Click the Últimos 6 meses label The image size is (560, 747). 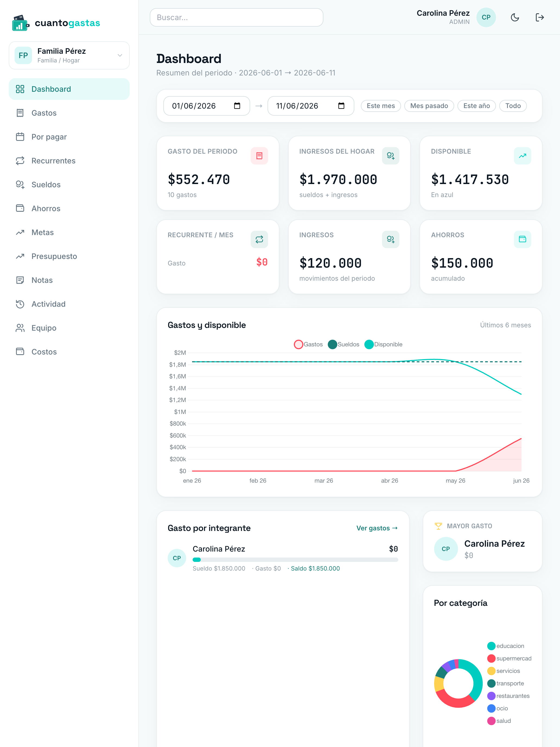(505, 325)
